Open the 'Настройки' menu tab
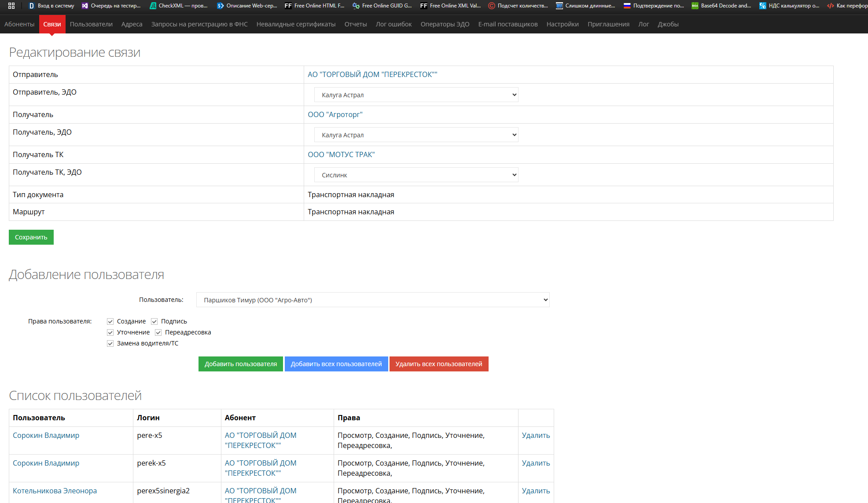The height and width of the screenshot is (503, 868). pyautogui.click(x=563, y=24)
